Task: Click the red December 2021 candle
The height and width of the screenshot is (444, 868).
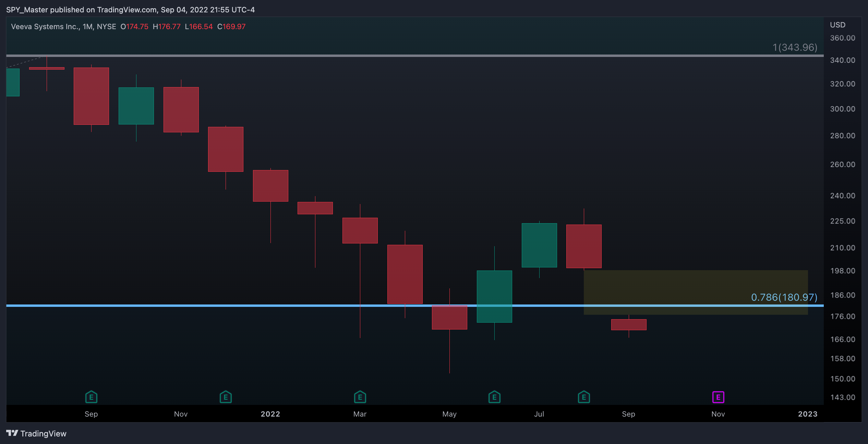Action: [226, 149]
